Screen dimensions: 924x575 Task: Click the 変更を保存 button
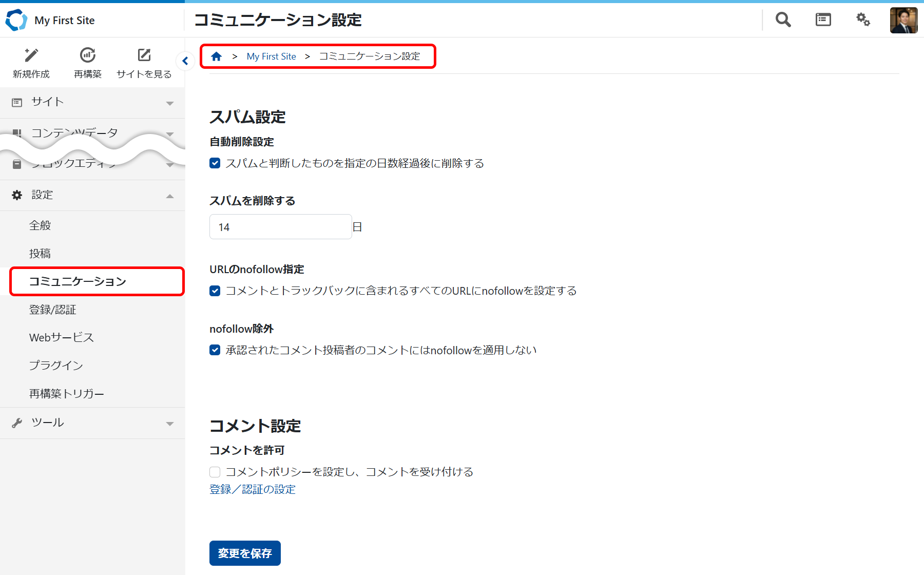tap(245, 553)
